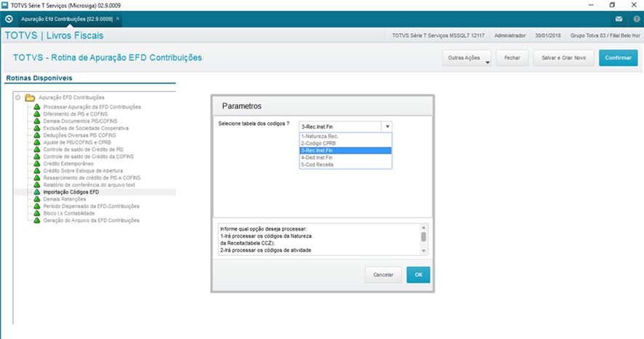Select Diferimento de PIS e COFINS routine
This screenshot has height=339, width=644.
[x=76, y=113]
